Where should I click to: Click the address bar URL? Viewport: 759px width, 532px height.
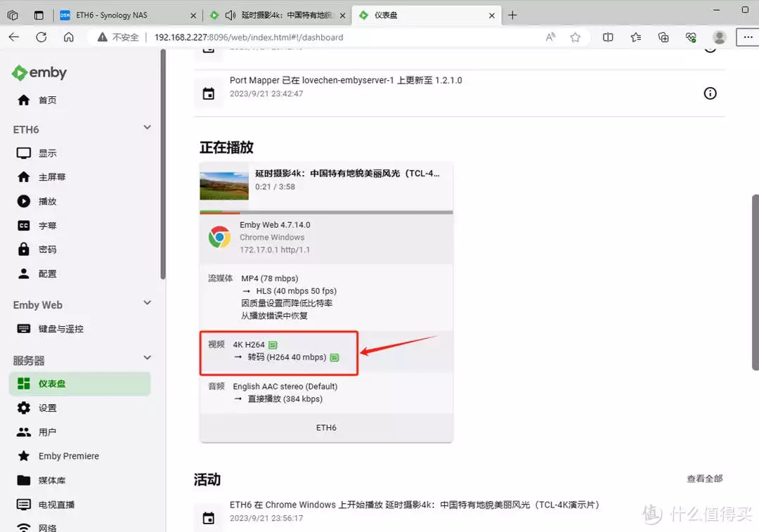[x=249, y=37]
